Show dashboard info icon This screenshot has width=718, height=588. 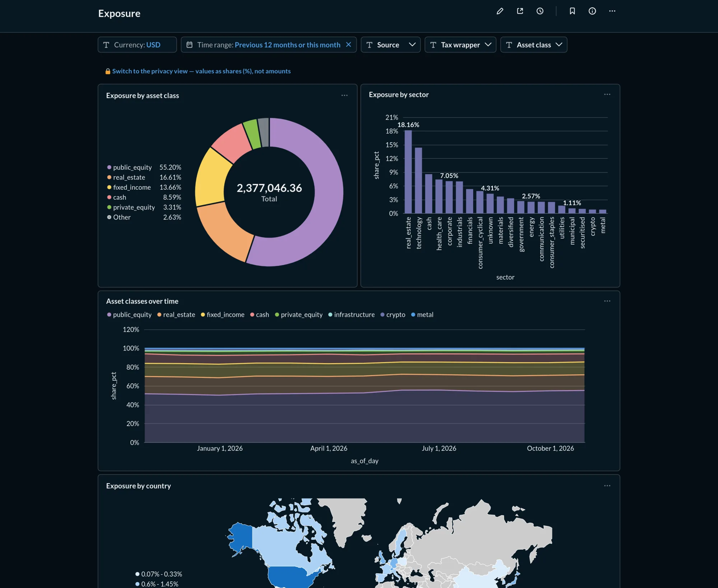592,11
